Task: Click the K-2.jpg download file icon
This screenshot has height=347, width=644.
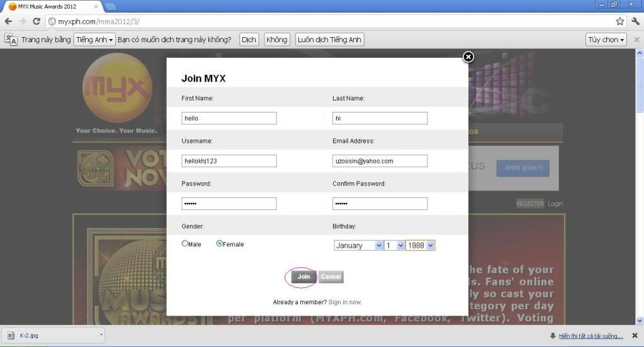Action: click(x=11, y=336)
